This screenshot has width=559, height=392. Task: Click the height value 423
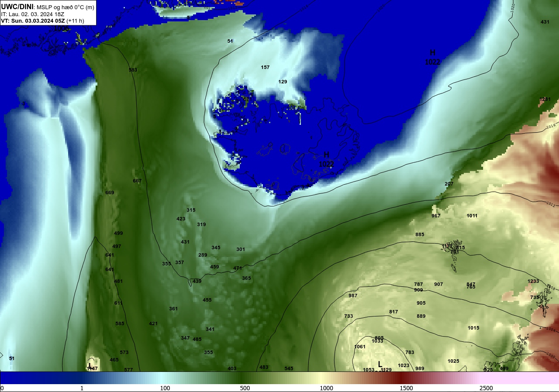tap(181, 219)
